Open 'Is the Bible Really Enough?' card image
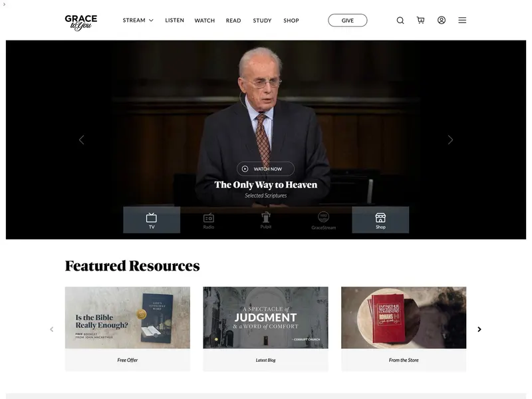The image size is (532, 399). (x=128, y=318)
